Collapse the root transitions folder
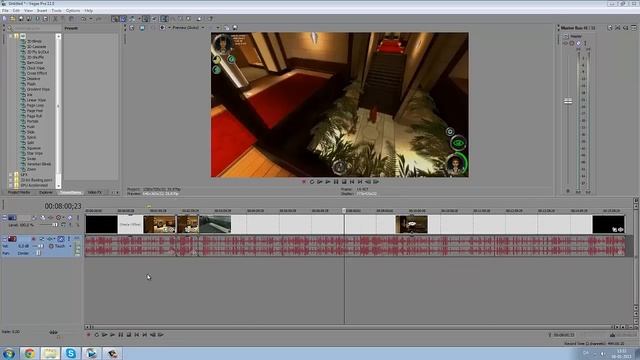This screenshot has width=640, height=360. tap(11, 36)
